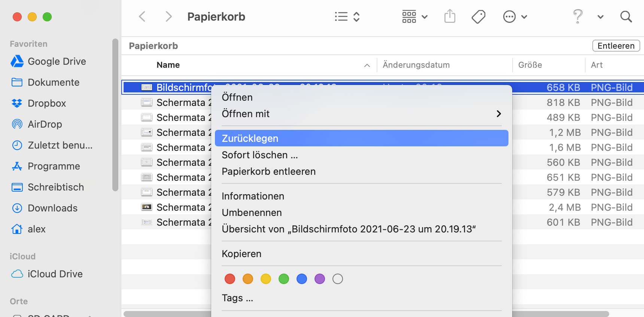Image resolution: width=644 pixels, height=317 pixels.
Task: Open alex home folder in sidebar
Action: [x=28, y=229]
